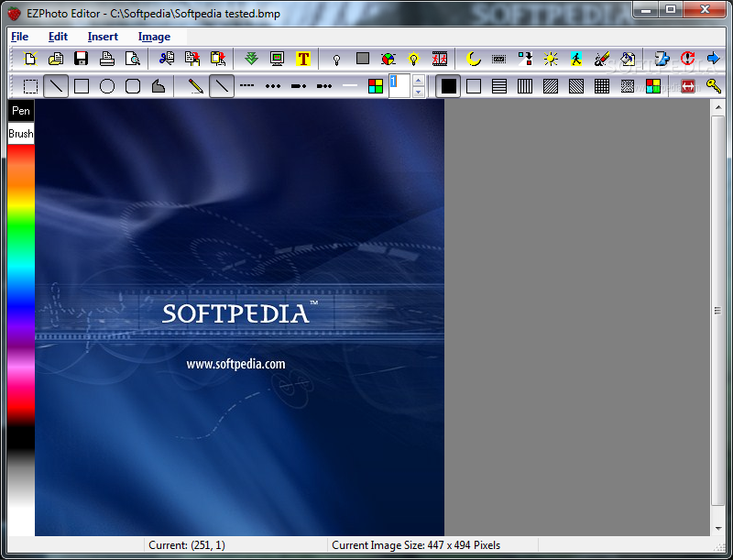Image resolution: width=733 pixels, height=560 pixels.
Task: Click the red circular arrow exclamation icon
Action: tap(687, 59)
